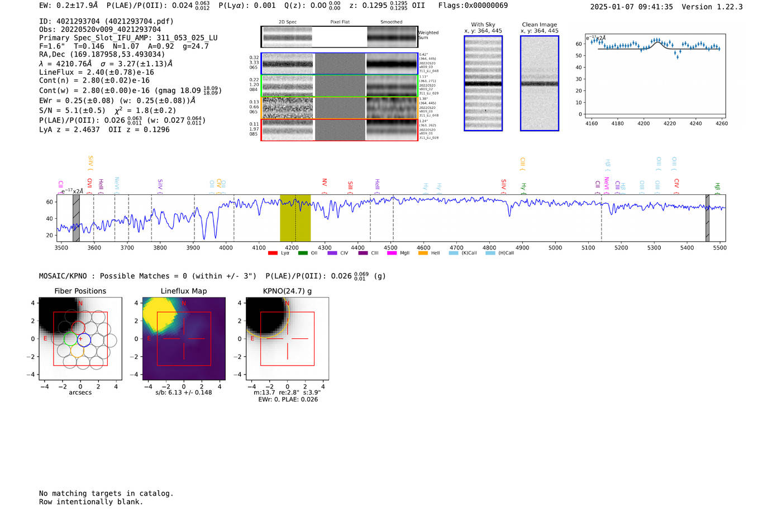The width and height of the screenshot is (782, 532).
Task: Click the Flags:0x00000069 header text
Action: coord(473,6)
